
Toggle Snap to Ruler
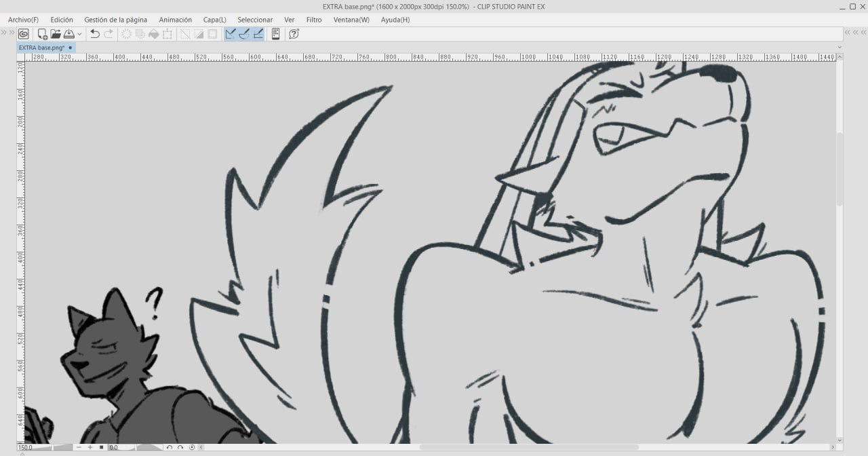pyautogui.click(x=231, y=34)
